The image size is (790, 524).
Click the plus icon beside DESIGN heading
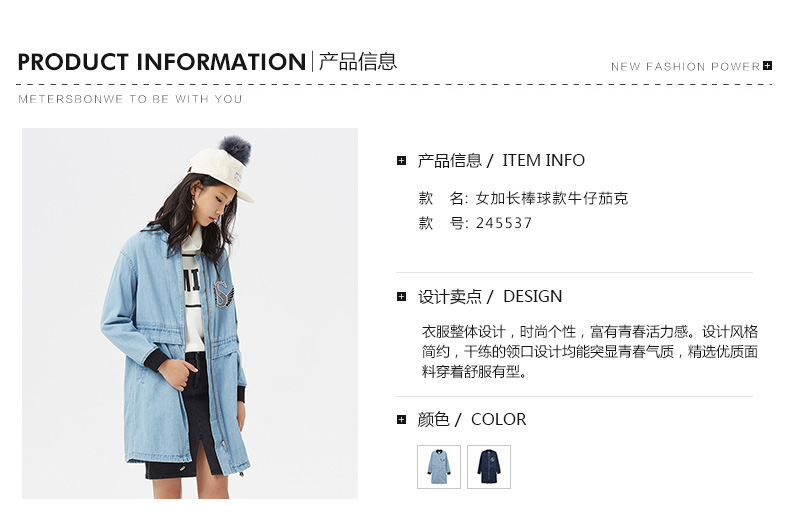(402, 296)
